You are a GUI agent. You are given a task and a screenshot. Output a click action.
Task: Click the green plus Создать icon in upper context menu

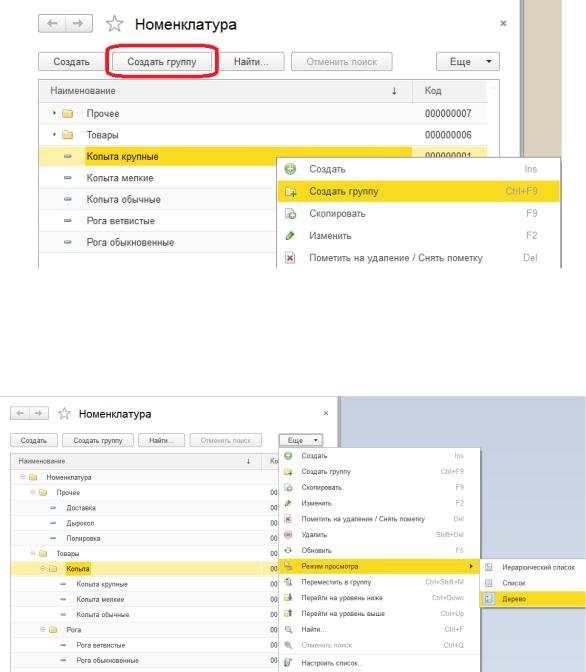290,169
